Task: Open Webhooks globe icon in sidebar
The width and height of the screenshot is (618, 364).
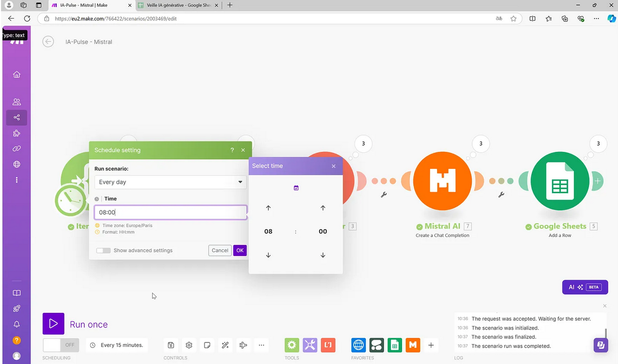Action: [16, 164]
